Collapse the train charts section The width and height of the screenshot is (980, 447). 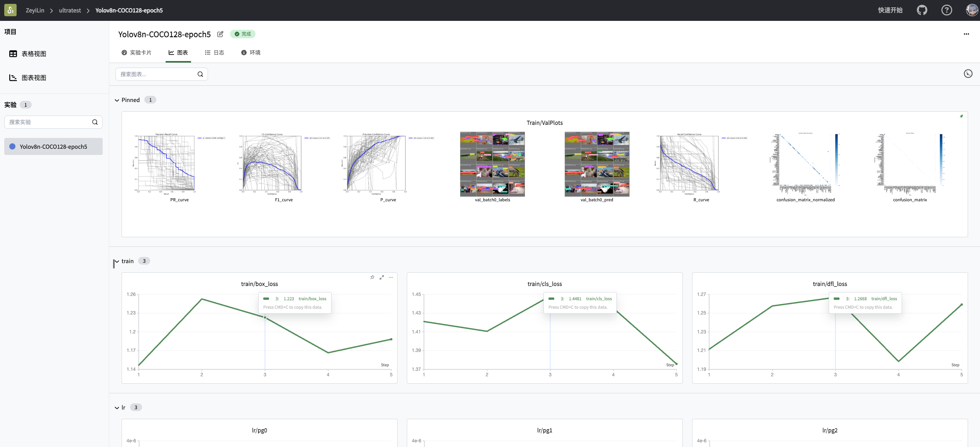coord(117,261)
